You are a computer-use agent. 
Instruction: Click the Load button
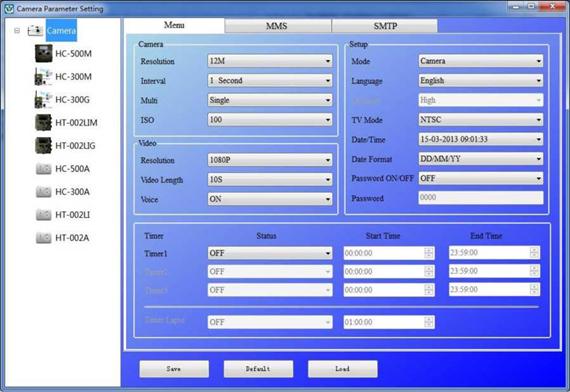click(x=342, y=369)
